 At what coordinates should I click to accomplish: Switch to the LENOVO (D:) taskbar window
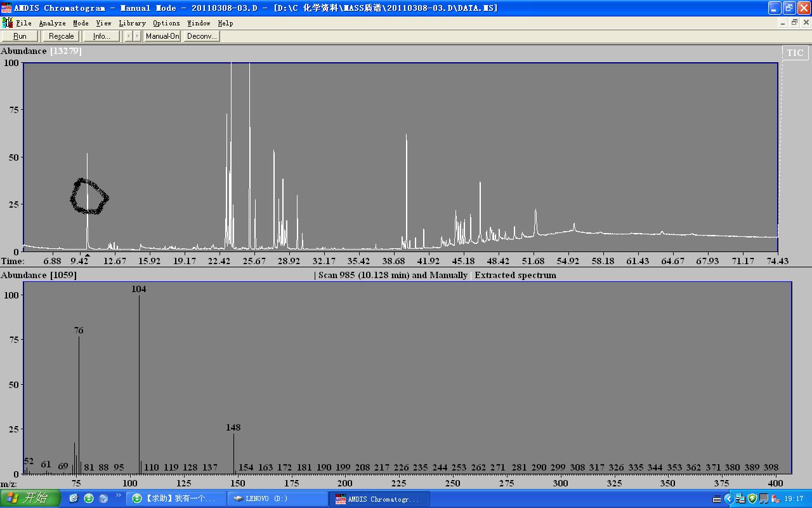278,498
